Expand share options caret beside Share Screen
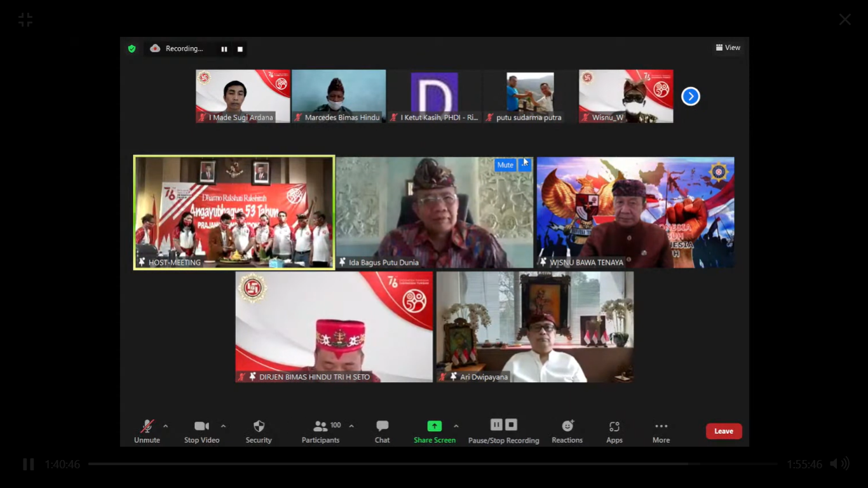This screenshot has width=868, height=488. (x=456, y=426)
